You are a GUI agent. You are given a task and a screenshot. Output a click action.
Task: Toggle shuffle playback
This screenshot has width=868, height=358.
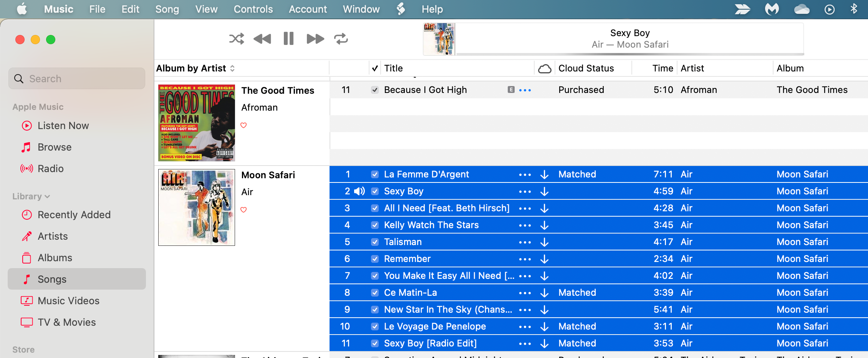point(237,39)
